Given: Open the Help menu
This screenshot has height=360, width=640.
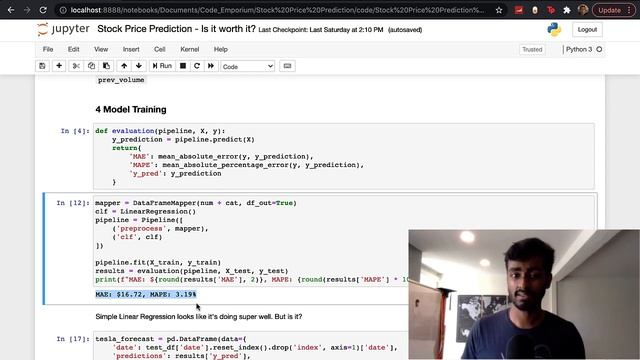Looking at the screenshot, I should click(x=220, y=49).
